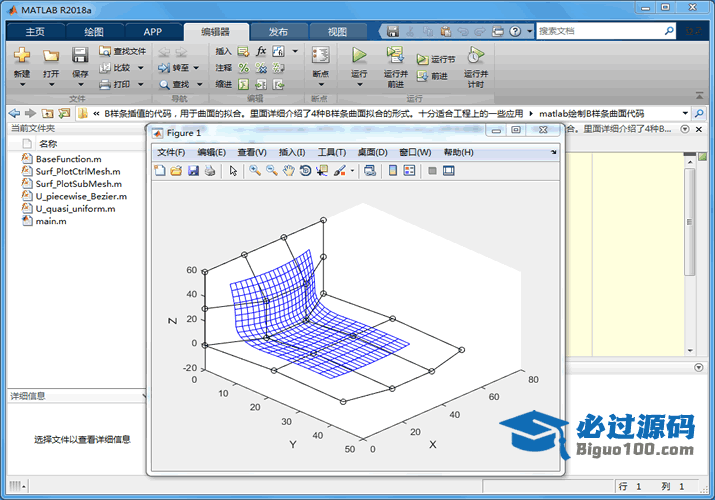
Task: Click Figure 1 save figure icon
Action: (193, 171)
